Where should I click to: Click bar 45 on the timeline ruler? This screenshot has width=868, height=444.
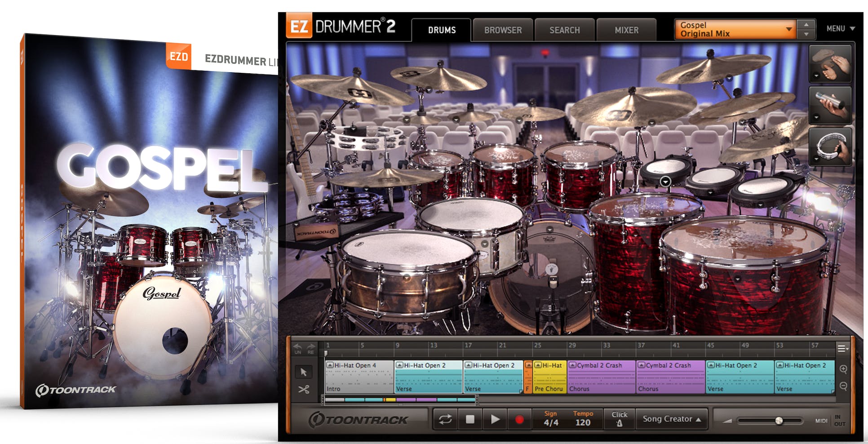pyautogui.click(x=710, y=345)
